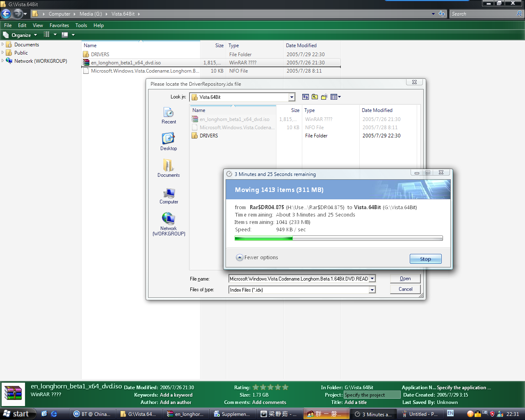
Task: Open the recent pages dropdown by the Forward arrow
Action: click(25, 14)
